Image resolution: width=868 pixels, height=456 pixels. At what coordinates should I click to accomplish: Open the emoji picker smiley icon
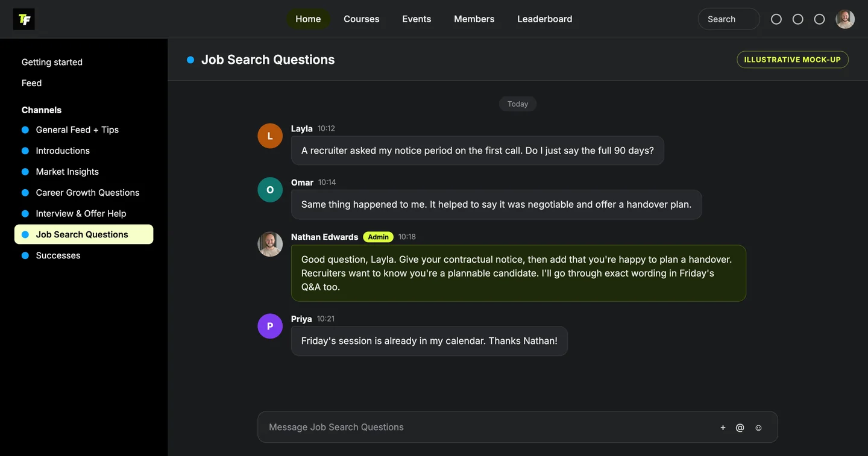[x=758, y=428]
